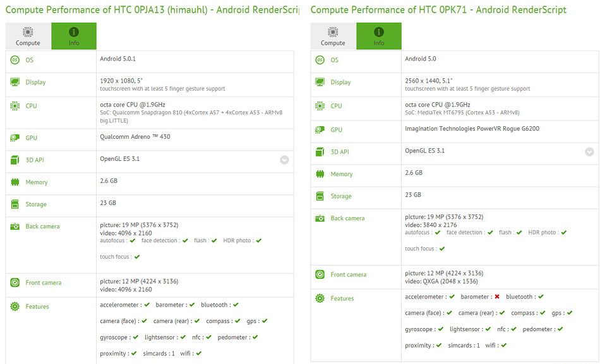This screenshot has width=600, height=364.
Task: Click the HDR photo entry in 0PJA13 back camera
Action: 243,240
